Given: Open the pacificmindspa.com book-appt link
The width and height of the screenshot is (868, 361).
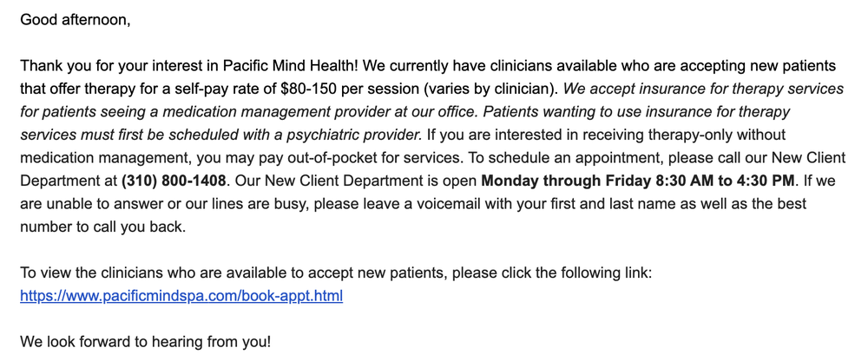Looking at the screenshot, I should pyautogui.click(x=181, y=296).
